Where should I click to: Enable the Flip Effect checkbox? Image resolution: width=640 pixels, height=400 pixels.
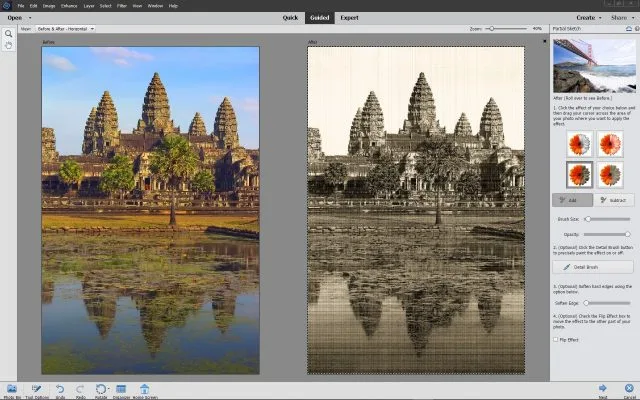pos(556,340)
